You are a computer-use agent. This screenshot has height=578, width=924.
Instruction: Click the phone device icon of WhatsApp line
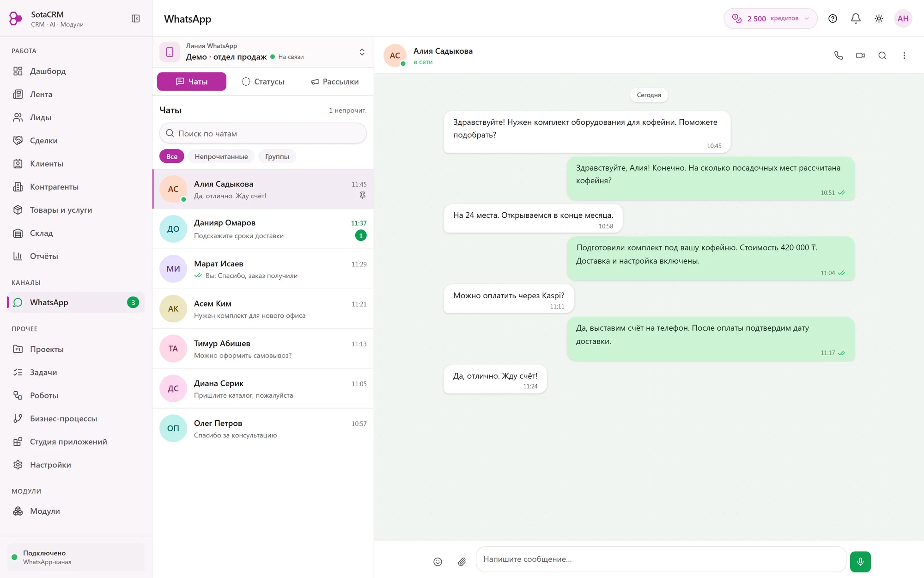point(170,52)
